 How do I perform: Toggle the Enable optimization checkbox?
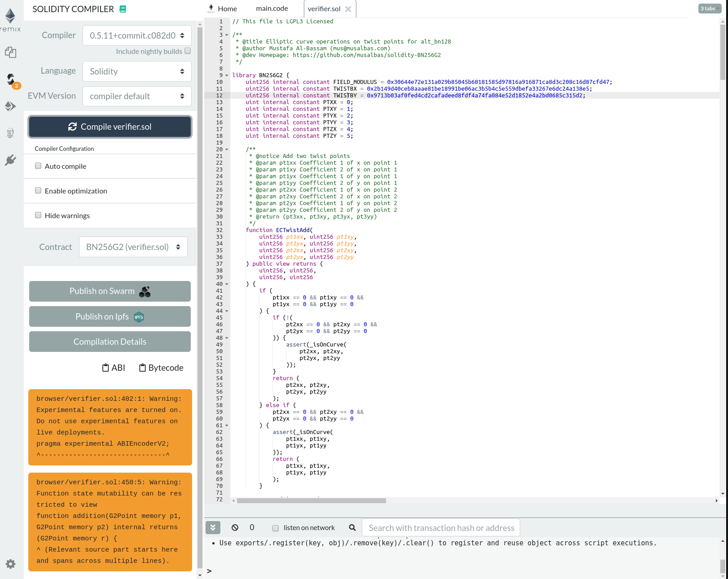38,190
